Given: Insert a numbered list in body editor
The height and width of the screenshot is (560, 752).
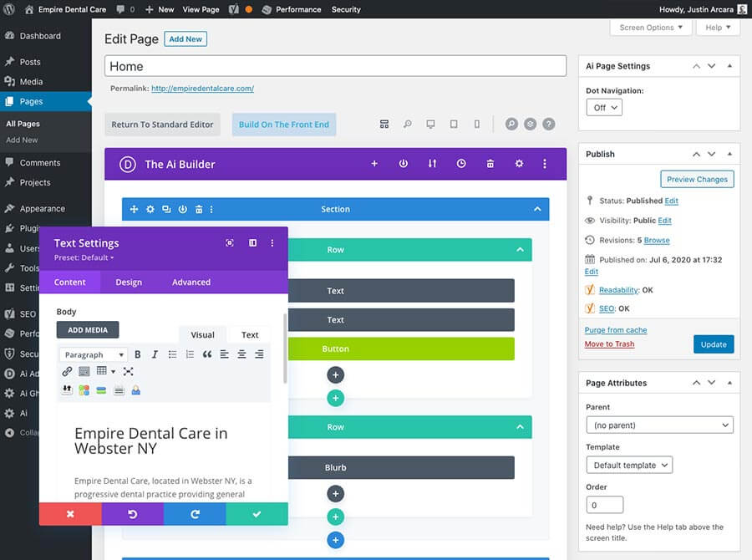Looking at the screenshot, I should [x=190, y=354].
